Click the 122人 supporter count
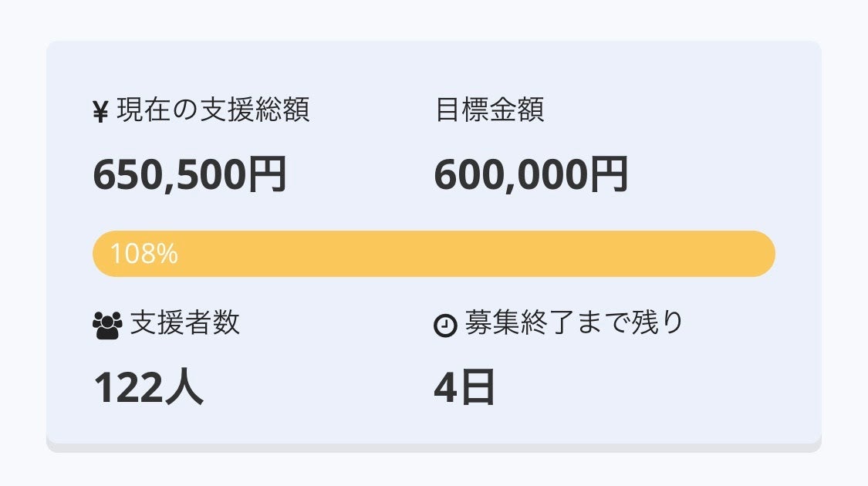 click(148, 387)
